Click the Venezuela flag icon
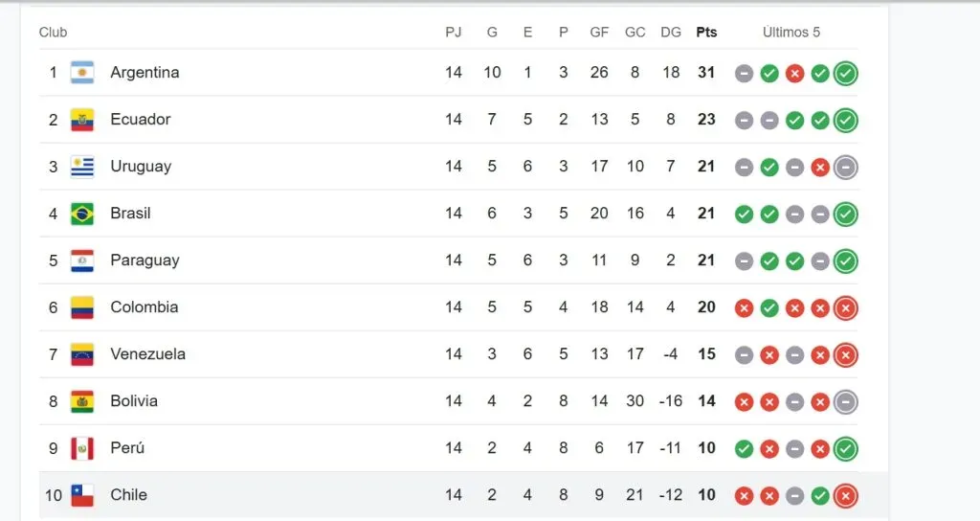The image size is (980, 521). pyautogui.click(x=82, y=354)
